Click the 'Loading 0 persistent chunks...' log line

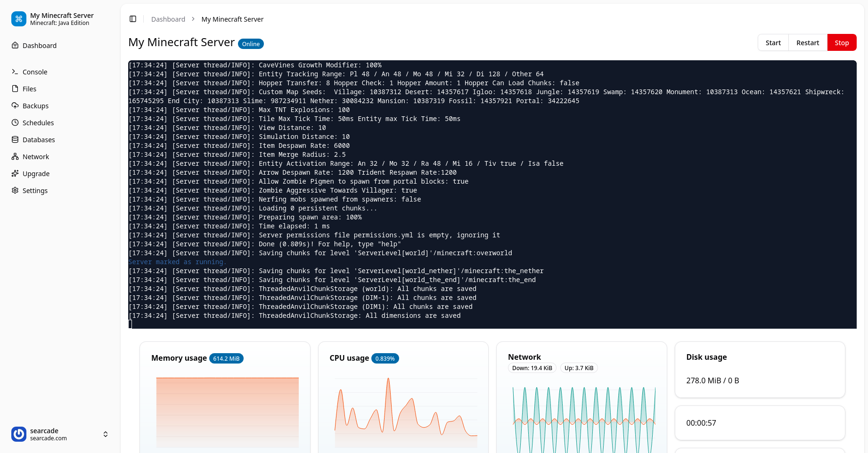point(253,208)
